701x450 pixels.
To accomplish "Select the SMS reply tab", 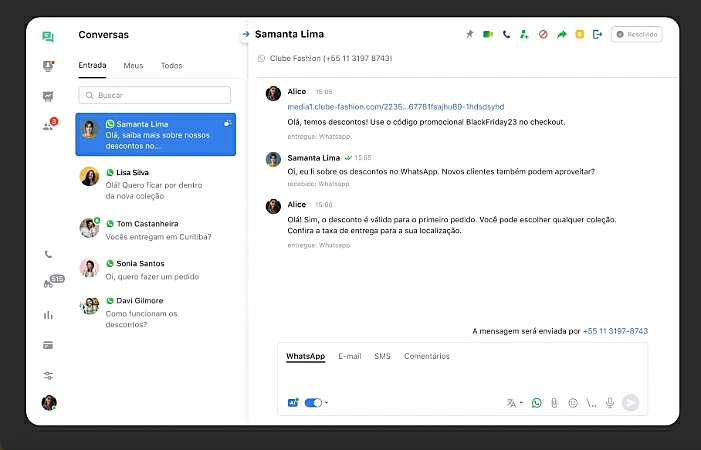I will [382, 356].
